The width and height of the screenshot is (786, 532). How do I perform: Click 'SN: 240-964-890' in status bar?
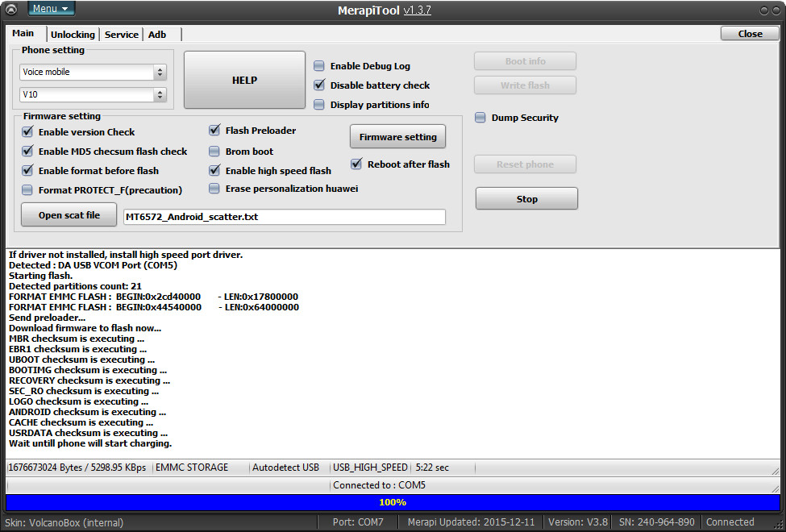point(657,522)
